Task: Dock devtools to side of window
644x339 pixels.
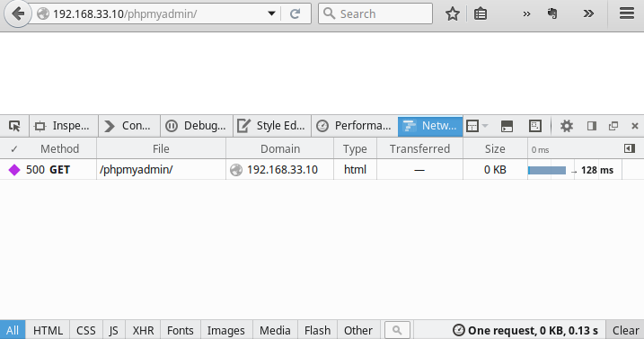Action: pos(591,126)
